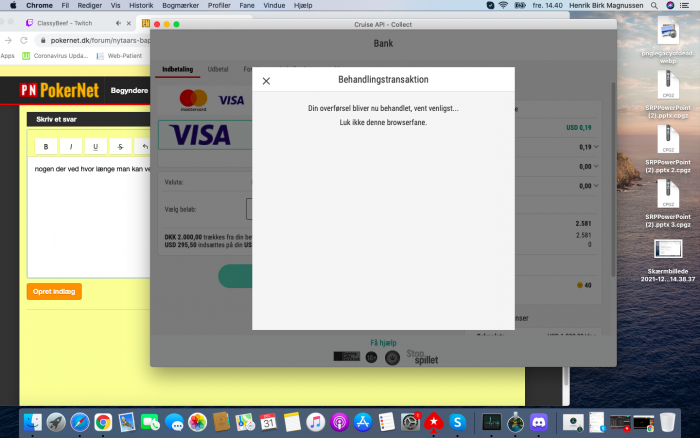Open the Trash in the Dock
Viewport: 700px width, 438px height.
pyautogui.click(x=667, y=422)
